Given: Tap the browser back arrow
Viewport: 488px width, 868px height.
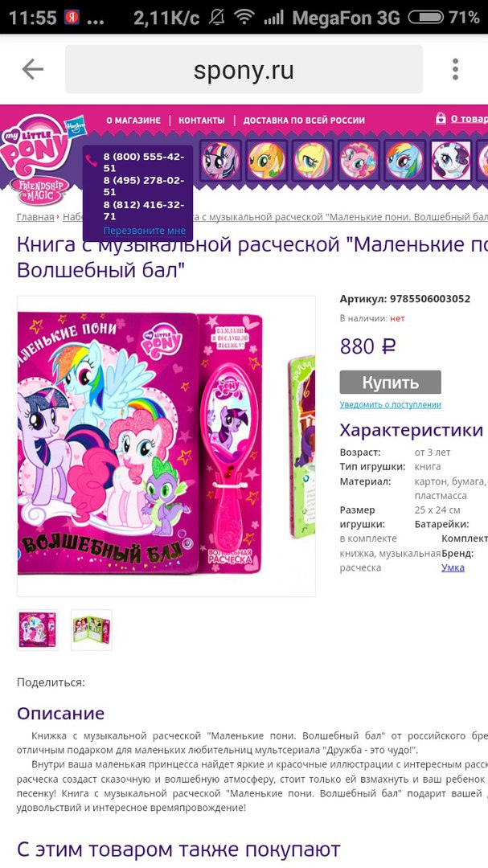Looking at the screenshot, I should coord(33,69).
